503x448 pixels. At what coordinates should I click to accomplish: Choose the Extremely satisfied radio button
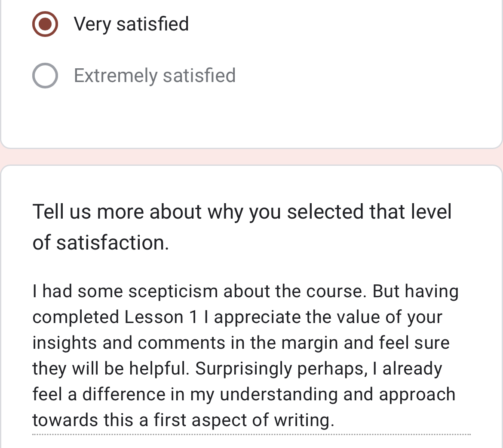[45, 76]
